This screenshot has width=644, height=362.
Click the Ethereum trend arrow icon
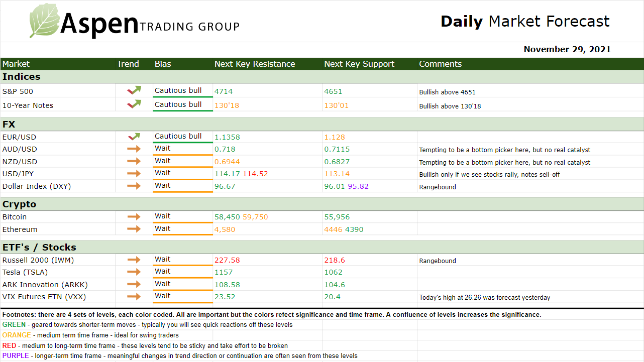[134, 229]
